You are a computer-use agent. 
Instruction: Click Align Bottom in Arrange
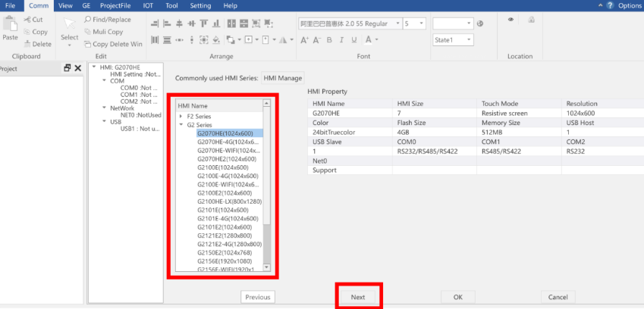point(216,23)
